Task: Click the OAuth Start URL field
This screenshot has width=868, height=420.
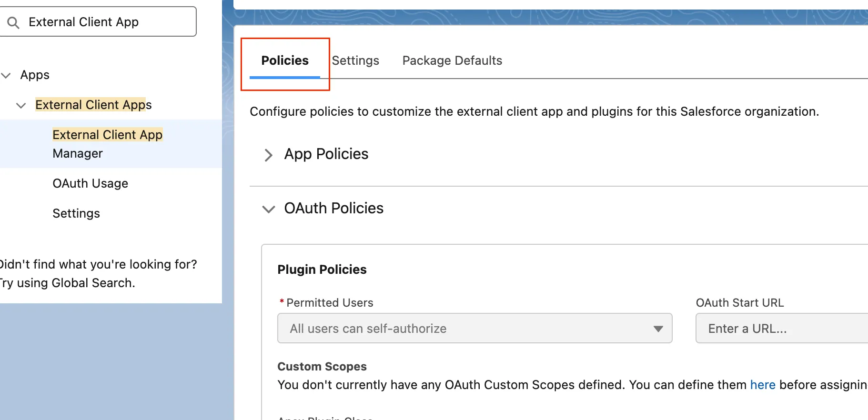Action: coord(781,328)
